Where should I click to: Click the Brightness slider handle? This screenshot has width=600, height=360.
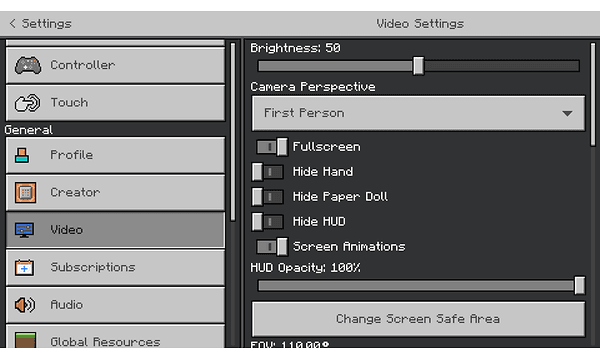[x=418, y=66]
